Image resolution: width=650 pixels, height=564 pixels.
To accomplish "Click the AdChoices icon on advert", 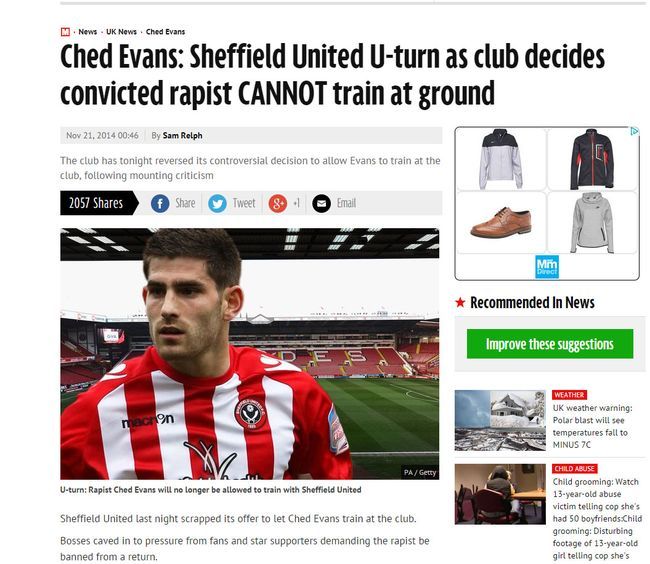I will (634, 131).
